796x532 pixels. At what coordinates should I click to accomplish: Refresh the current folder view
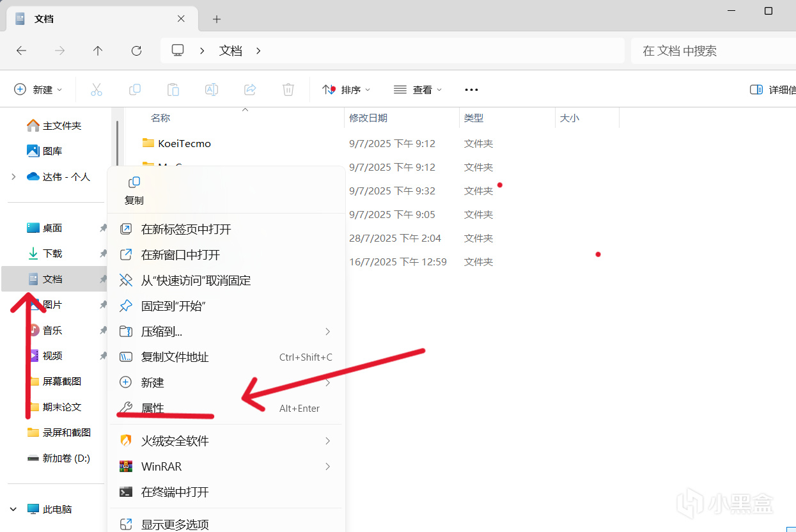point(136,51)
